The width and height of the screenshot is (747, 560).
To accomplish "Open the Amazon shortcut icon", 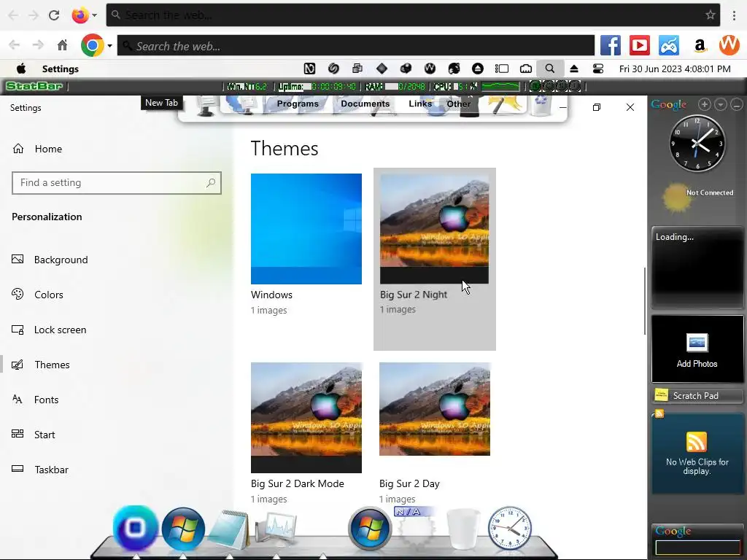I will coord(700,46).
